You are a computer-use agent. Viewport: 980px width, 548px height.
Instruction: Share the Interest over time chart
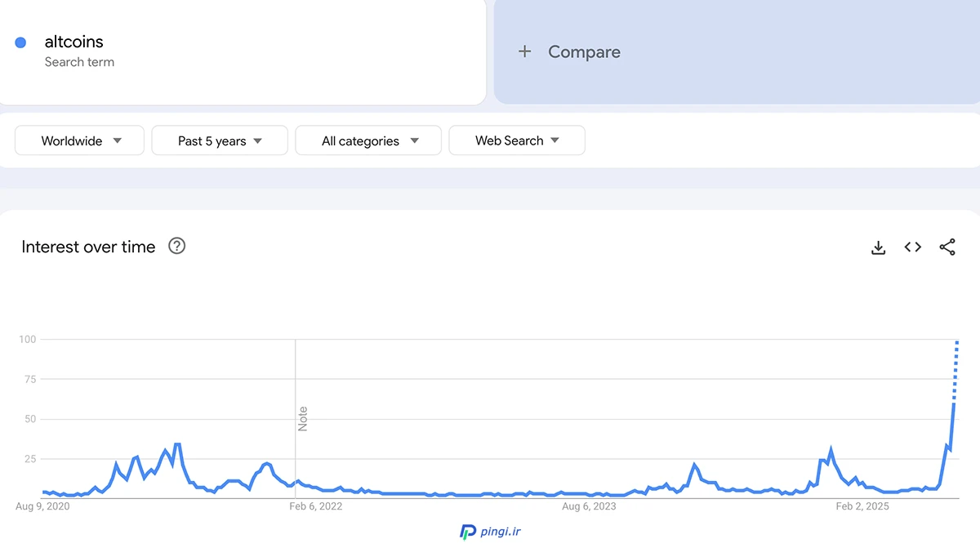[947, 247]
